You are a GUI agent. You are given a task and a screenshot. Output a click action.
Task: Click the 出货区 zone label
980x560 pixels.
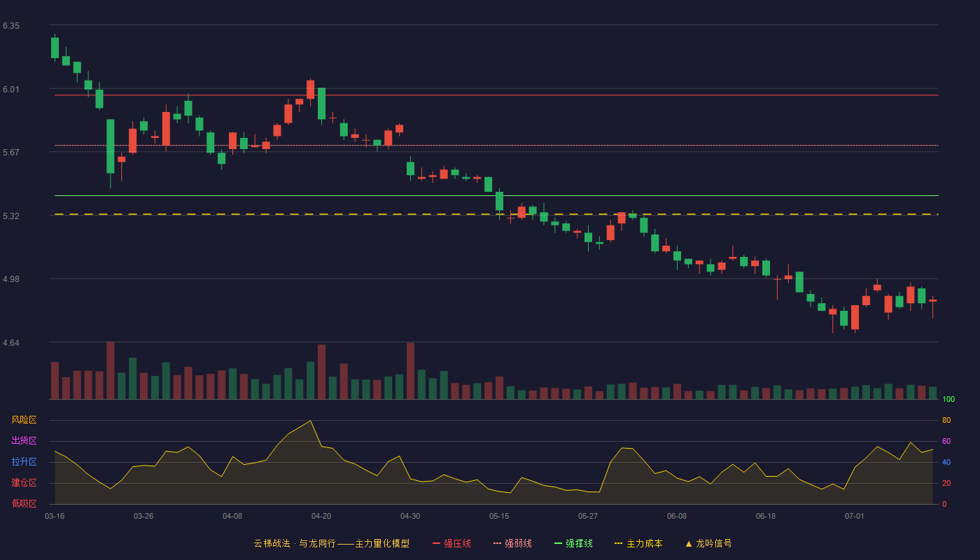(x=24, y=441)
